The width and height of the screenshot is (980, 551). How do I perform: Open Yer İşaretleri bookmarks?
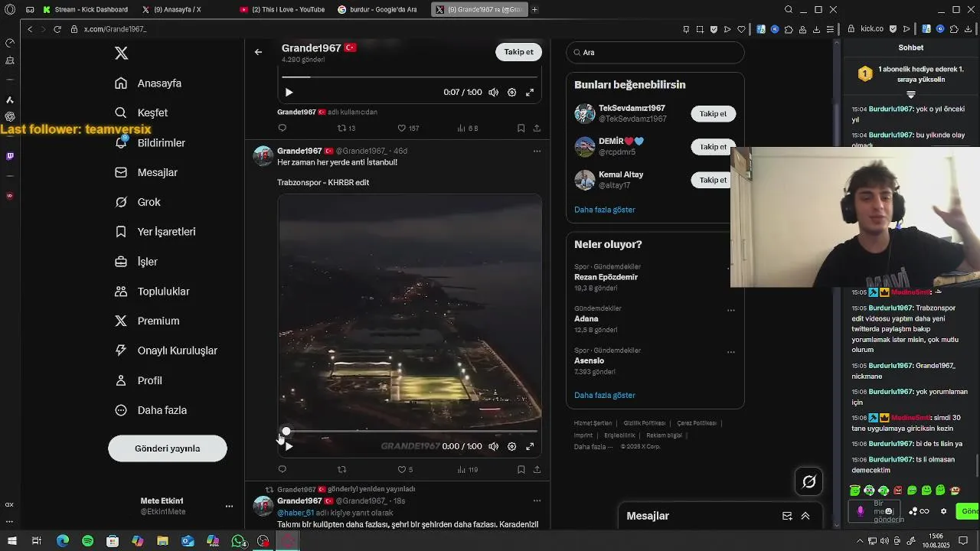coord(155,232)
